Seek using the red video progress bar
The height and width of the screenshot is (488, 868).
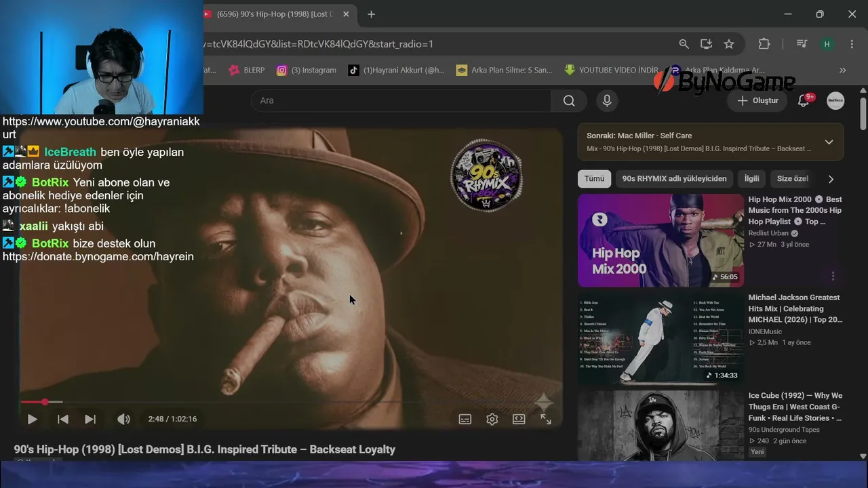290,402
